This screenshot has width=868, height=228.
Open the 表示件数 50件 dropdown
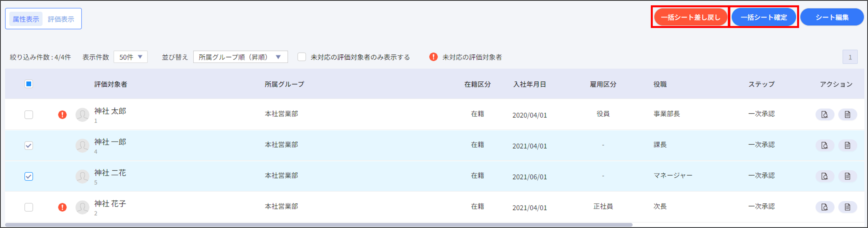[x=130, y=57]
